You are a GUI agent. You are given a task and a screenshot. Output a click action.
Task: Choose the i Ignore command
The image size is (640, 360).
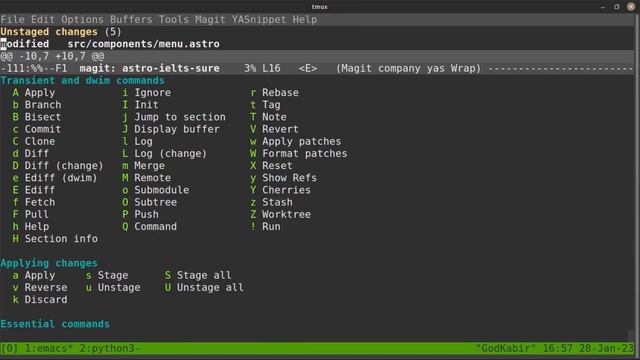tap(147, 93)
